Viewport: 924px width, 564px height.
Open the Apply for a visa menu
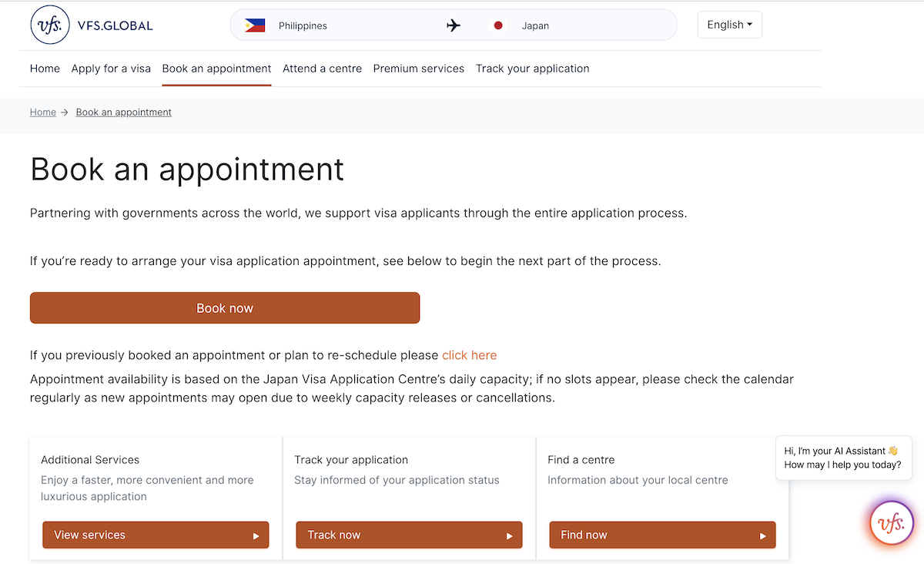click(111, 69)
